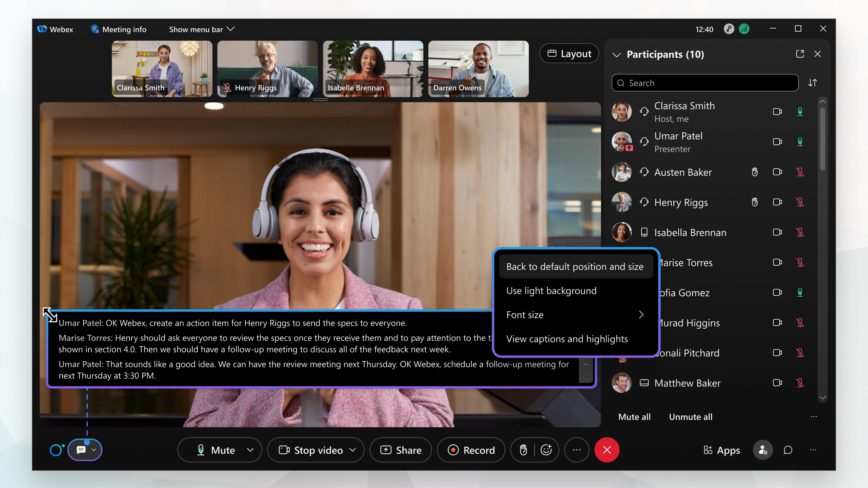Select Use light background option

point(552,290)
